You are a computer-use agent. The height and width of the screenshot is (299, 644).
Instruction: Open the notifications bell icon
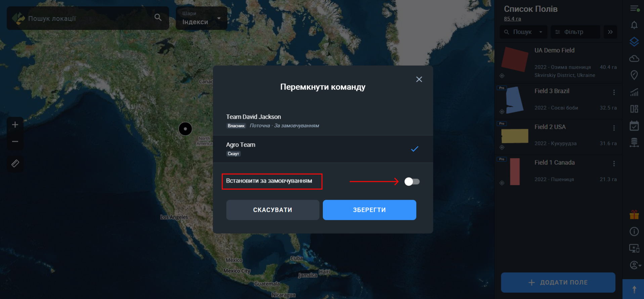(x=634, y=25)
